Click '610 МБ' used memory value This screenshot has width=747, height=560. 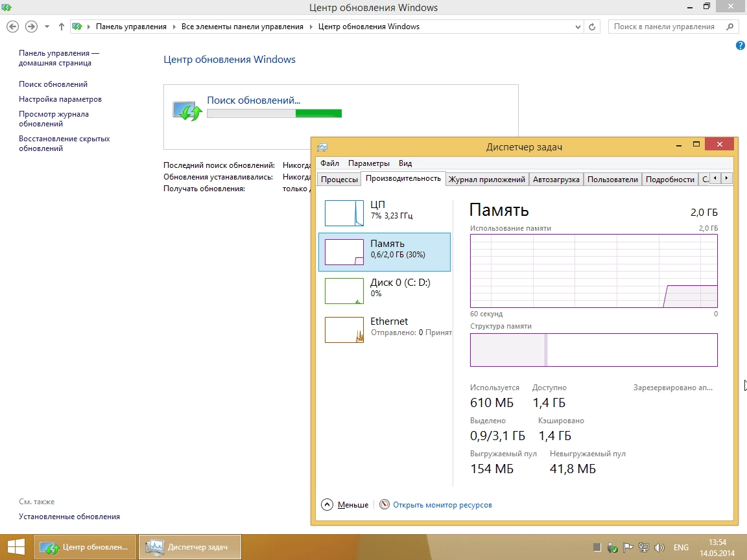(x=492, y=403)
